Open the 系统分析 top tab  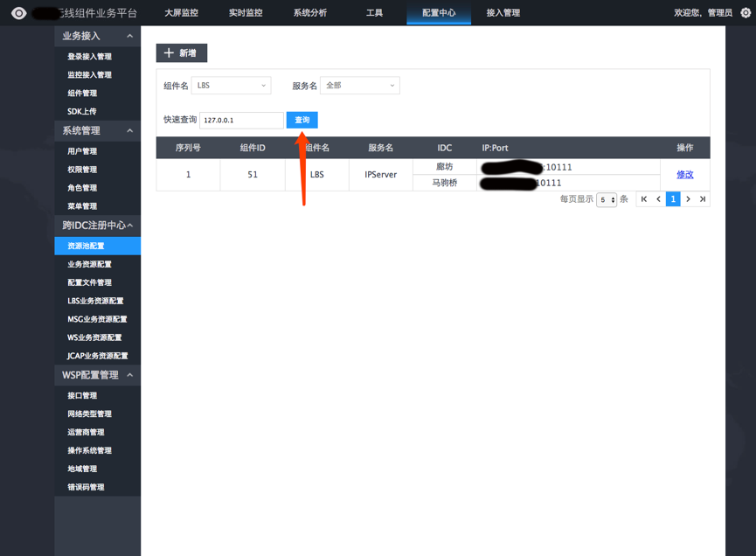coord(310,12)
